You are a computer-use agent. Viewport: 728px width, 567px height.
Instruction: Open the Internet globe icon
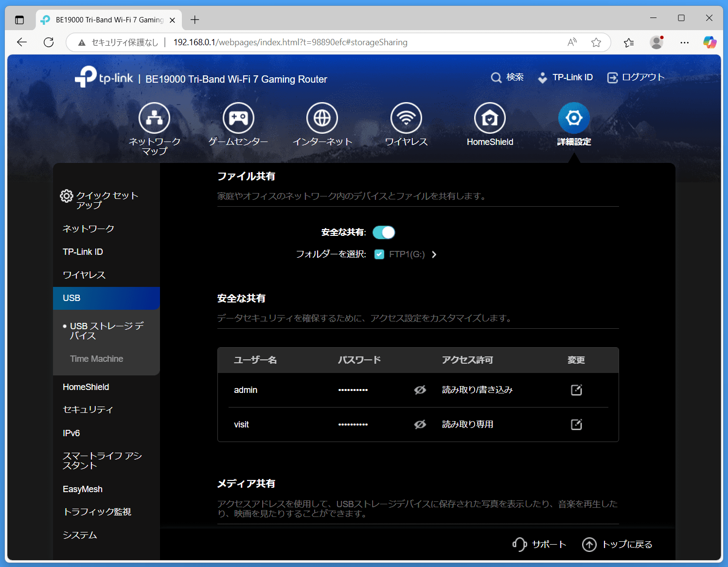322,118
